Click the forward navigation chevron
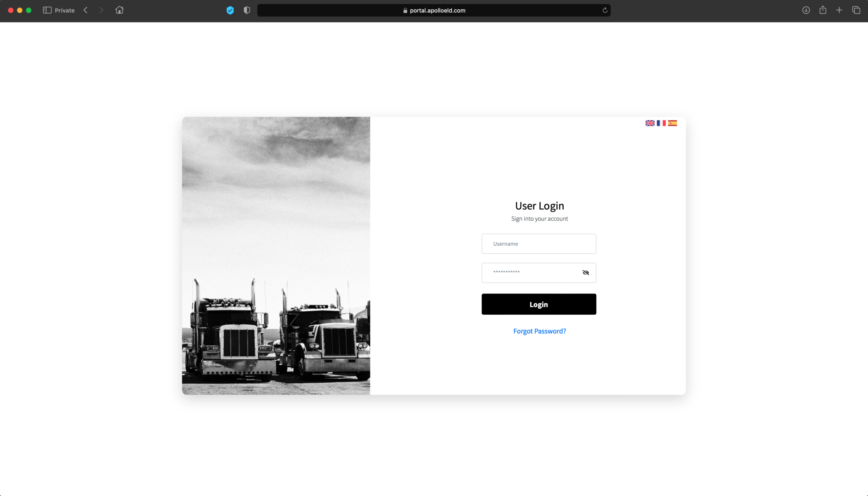This screenshot has height=496, width=868. pyautogui.click(x=101, y=10)
